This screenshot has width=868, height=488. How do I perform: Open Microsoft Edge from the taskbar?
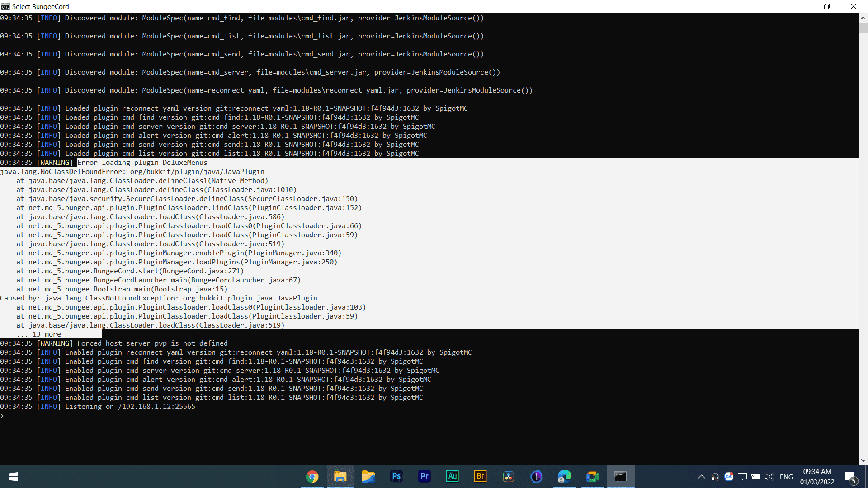click(x=564, y=477)
